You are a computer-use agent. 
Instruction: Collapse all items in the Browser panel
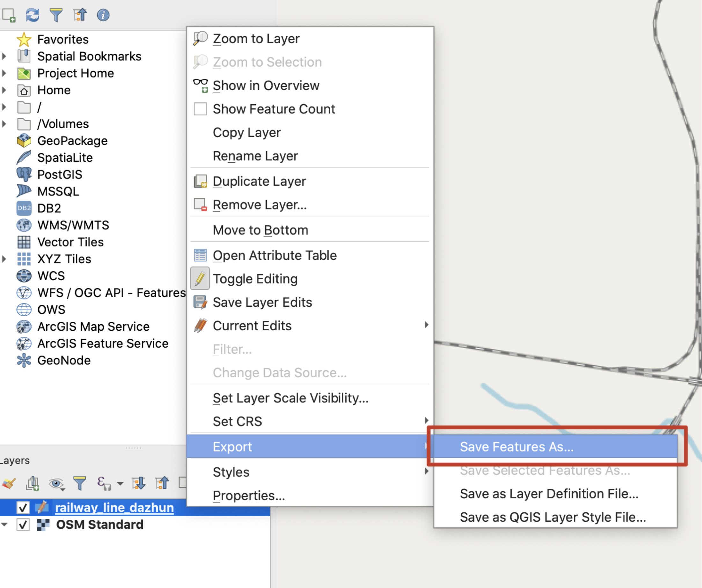tap(80, 15)
